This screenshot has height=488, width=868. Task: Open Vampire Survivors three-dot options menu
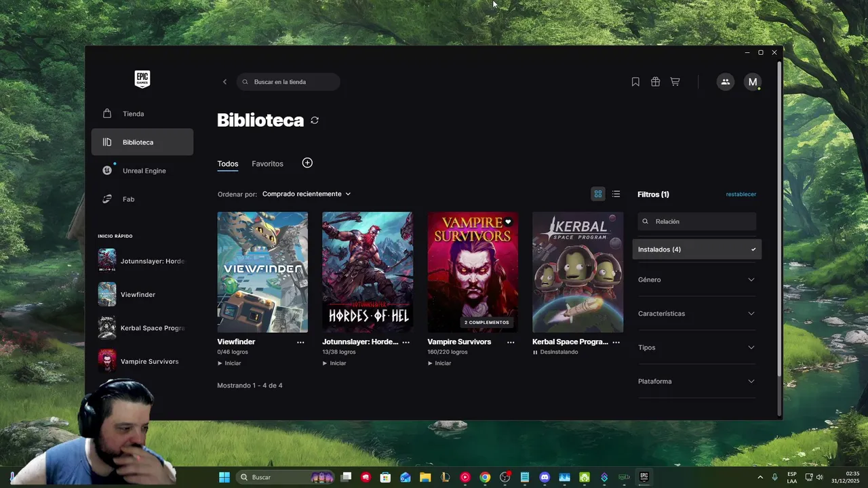[511, 342]
